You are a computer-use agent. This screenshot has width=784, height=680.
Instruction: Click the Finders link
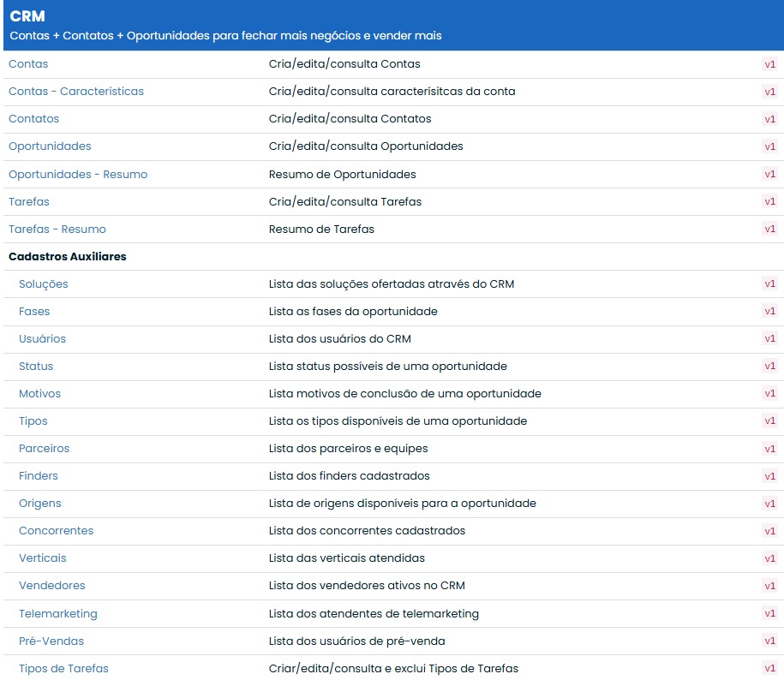(x=39, y=476)
